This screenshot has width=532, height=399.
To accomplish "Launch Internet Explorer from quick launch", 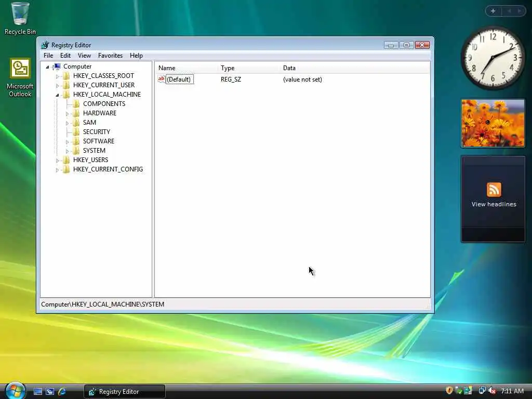I will click(62, 392).
